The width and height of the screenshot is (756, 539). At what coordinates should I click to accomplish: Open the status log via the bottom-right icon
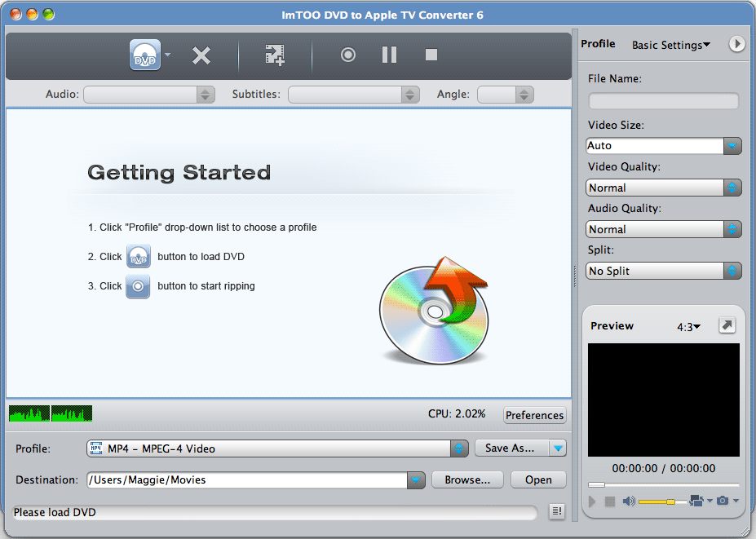[x=556, y=512]
